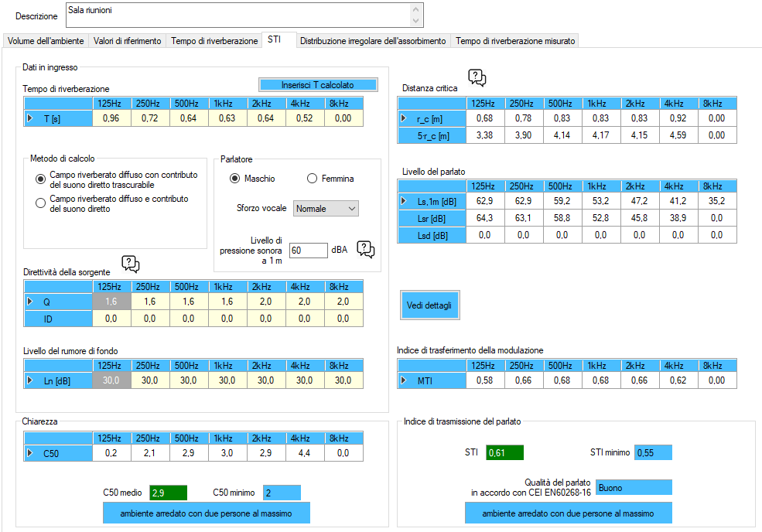Click help icon next to dBA field
This screenshot has width=762, height=532.
click(x=366, y=249)
